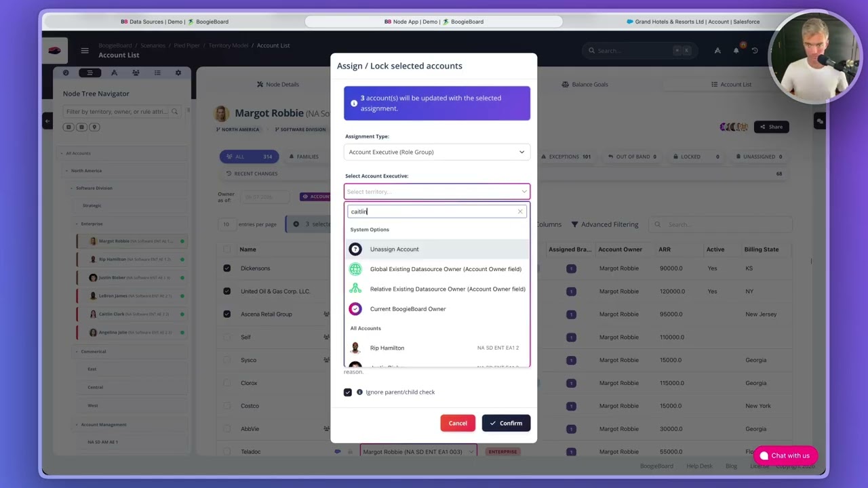Collapse the Software Division tree node
868x488 pixels.
[x=71, y=188]
